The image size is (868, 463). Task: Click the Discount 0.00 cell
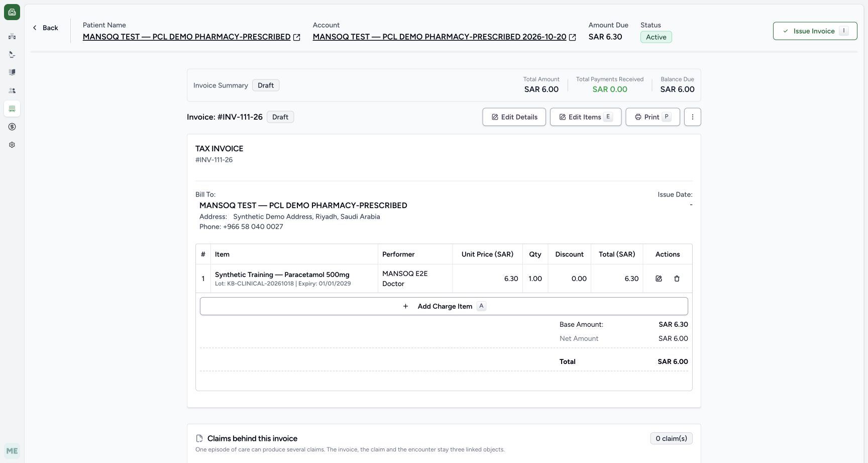569,279
